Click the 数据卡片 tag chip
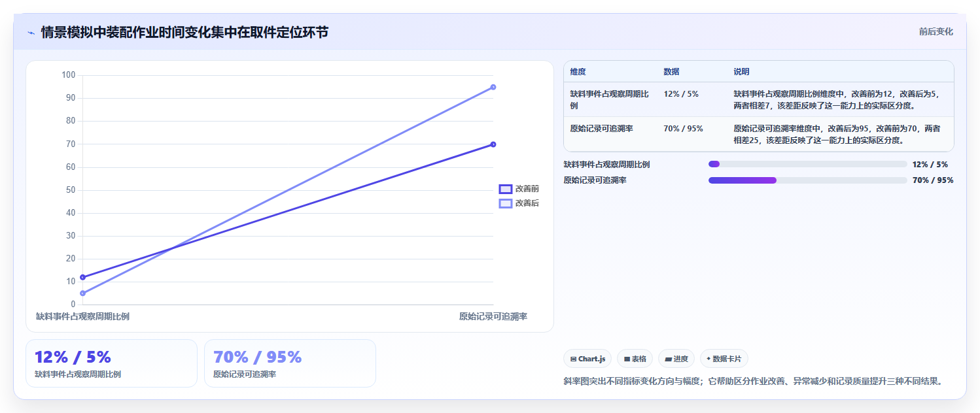This screenshot has height=413, width=980. [x=724, y=359]
